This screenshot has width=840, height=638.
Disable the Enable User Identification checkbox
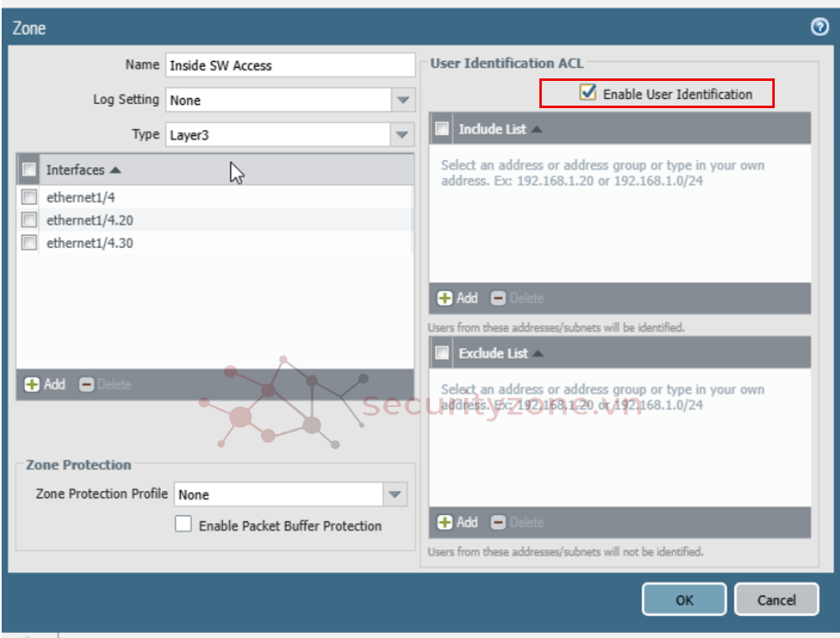(x=588, y=93)
